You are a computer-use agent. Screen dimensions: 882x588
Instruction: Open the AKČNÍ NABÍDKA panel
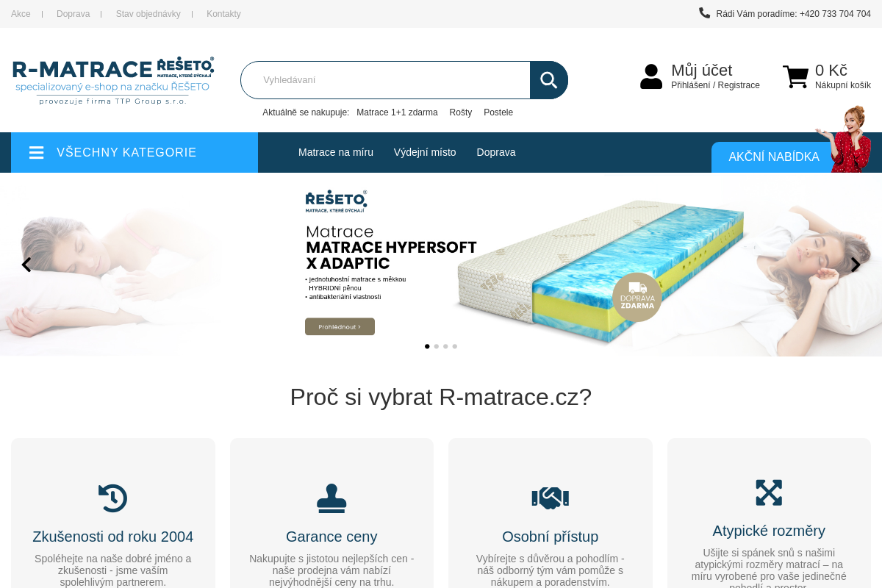pyautogui.click(x=774, y=157)
